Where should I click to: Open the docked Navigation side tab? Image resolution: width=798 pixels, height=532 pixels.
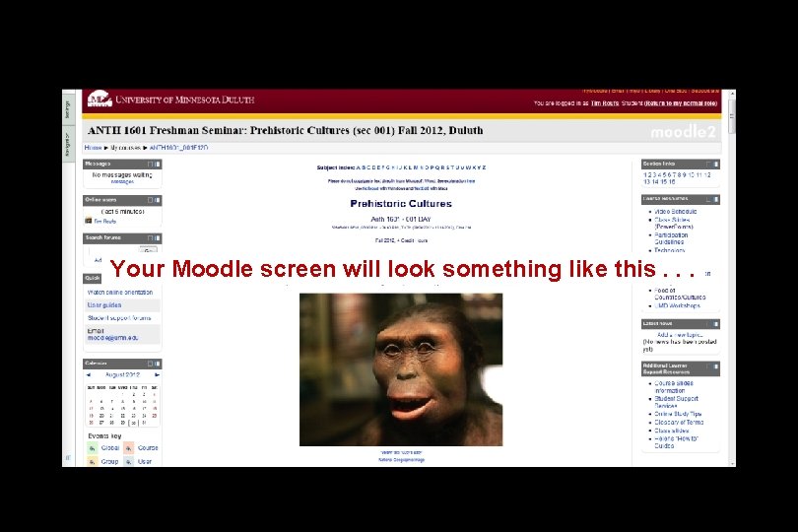point(67,144)
